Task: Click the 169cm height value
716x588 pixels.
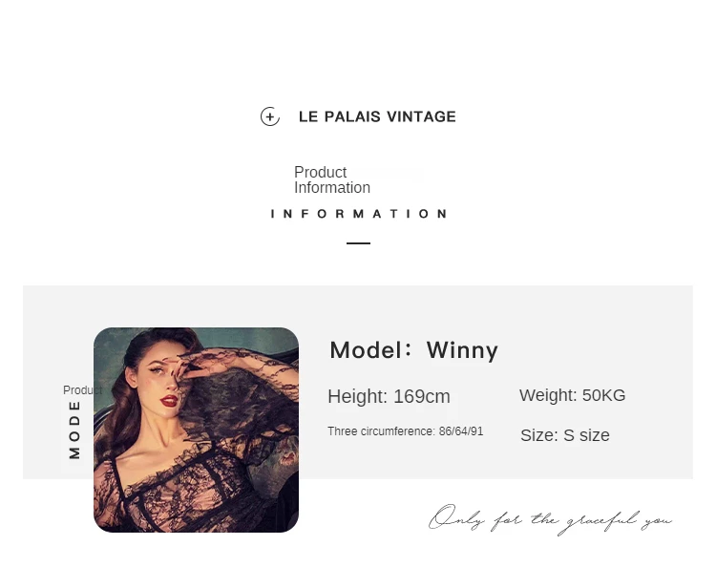Action: (x=422, y=396)
